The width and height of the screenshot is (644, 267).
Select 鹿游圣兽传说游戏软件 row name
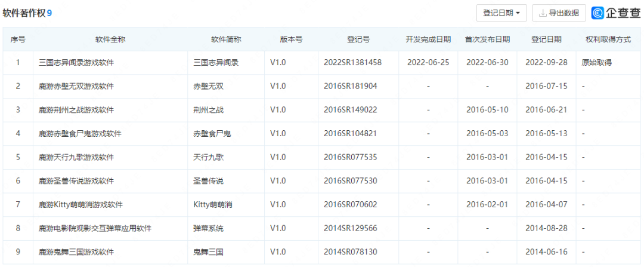click(x=76, y=181)
